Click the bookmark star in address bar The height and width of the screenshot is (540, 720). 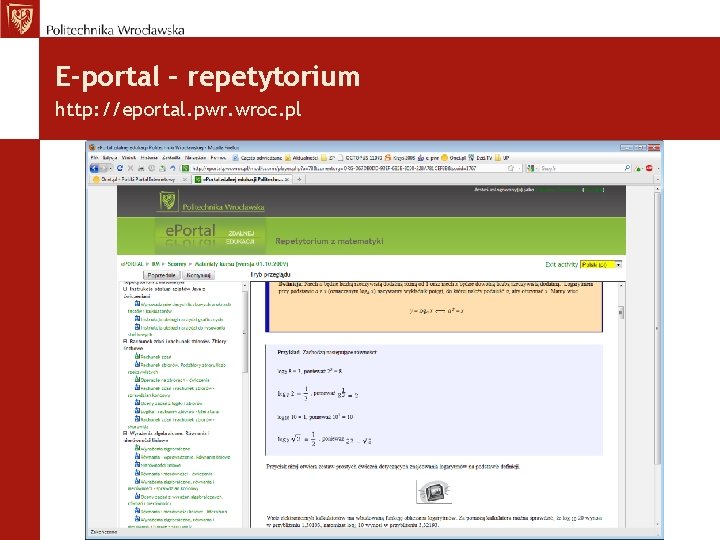(x=511, y=169)
